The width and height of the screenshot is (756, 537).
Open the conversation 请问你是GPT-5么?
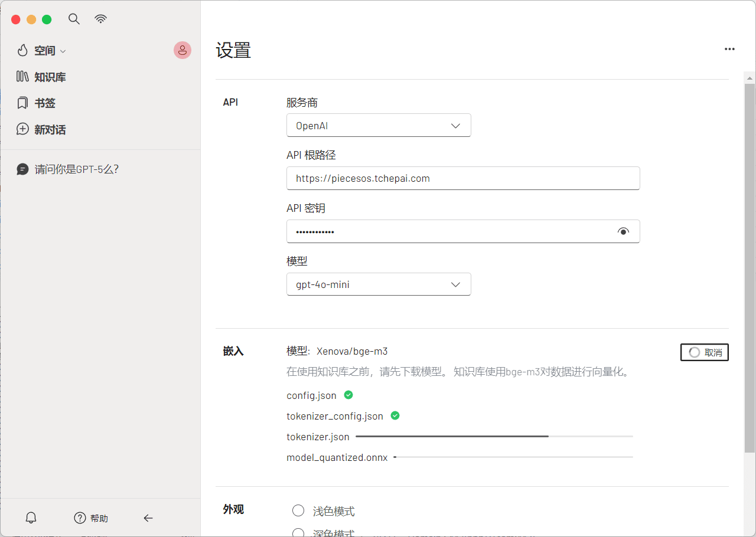(x=77, y=169)
